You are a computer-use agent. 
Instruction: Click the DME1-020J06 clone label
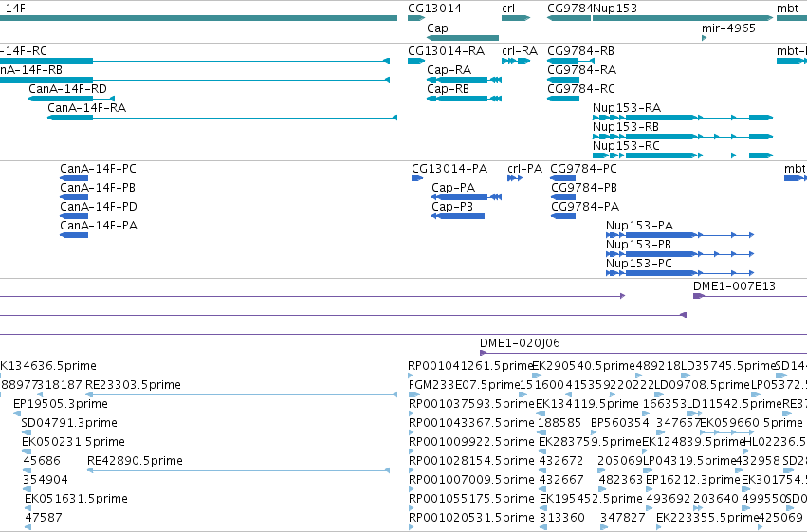(x=520, y=343)
